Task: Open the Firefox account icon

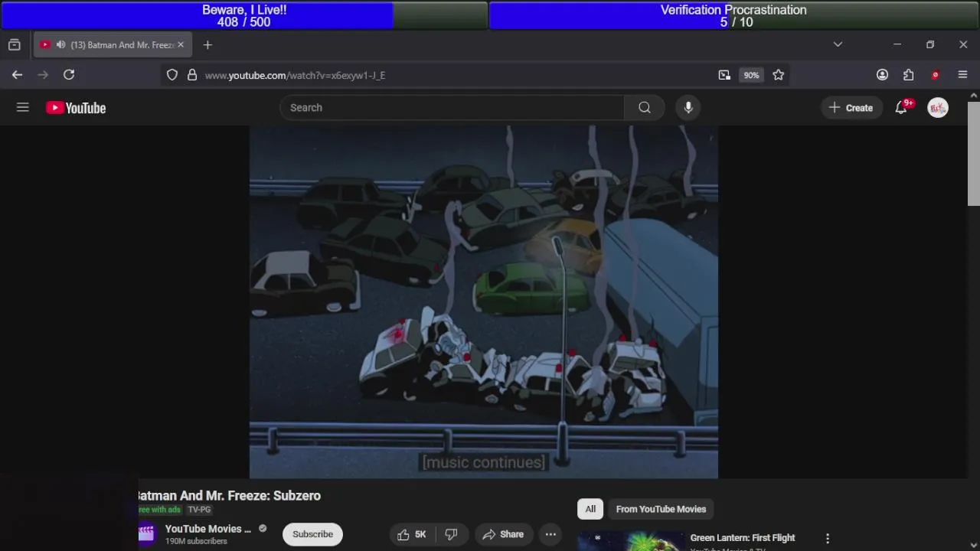Action: [x=882, y=75]
